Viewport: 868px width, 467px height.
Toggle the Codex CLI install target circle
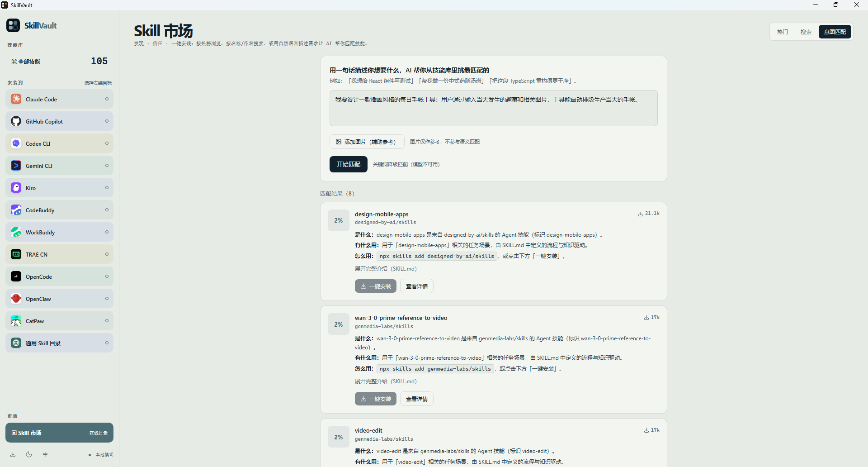(x=107, y=143)
